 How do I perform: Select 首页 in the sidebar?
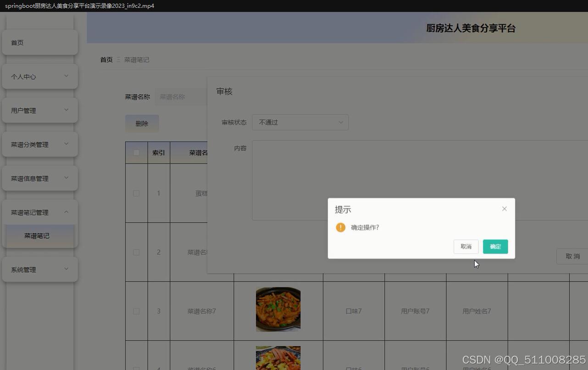point(17,42)
